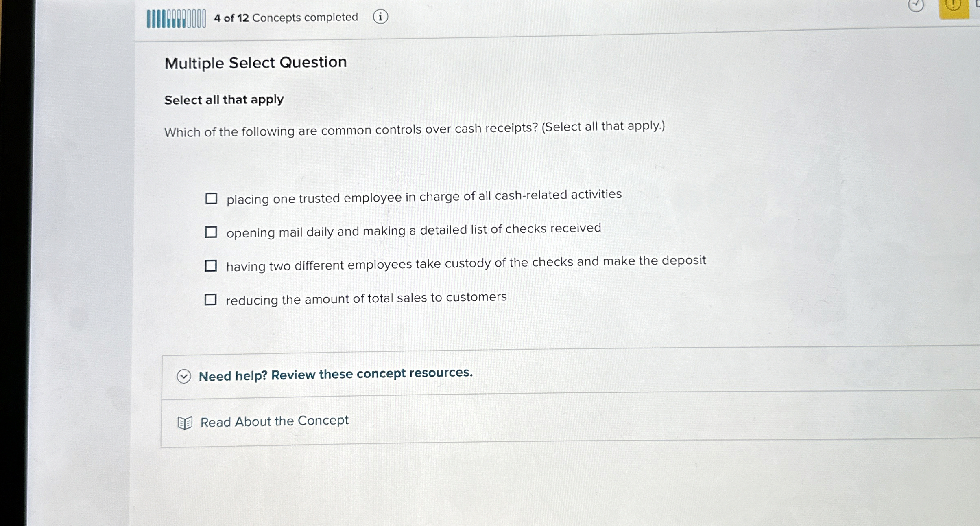
Task: Collapse the concept resources review panel
Action: point(184,376)
